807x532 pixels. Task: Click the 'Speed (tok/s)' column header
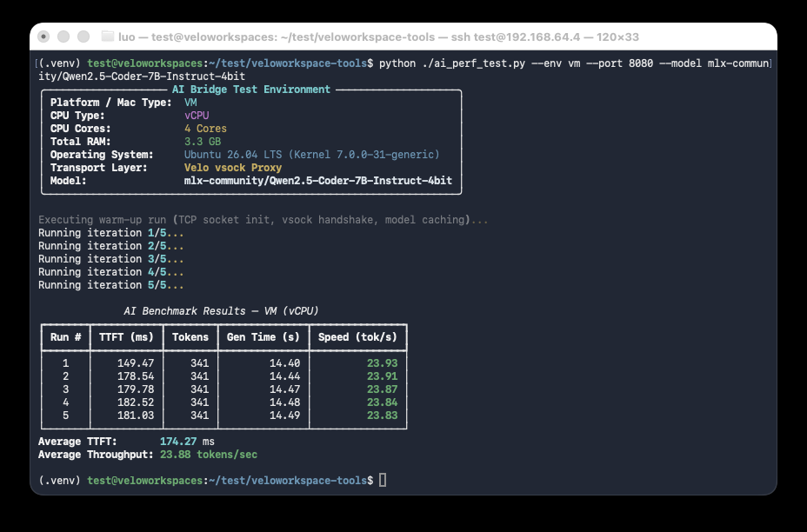tap(357, 337)
